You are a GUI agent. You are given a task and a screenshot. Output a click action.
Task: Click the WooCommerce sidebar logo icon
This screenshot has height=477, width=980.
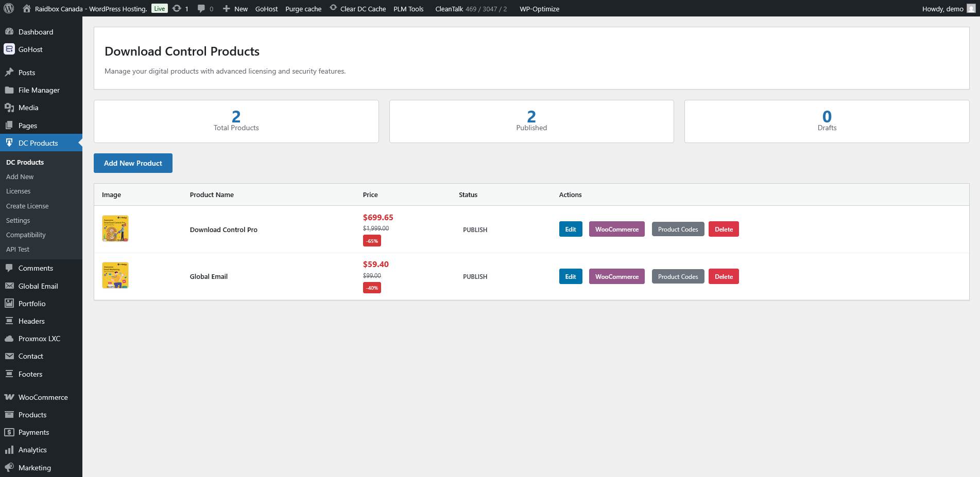[x=9, y=397]
